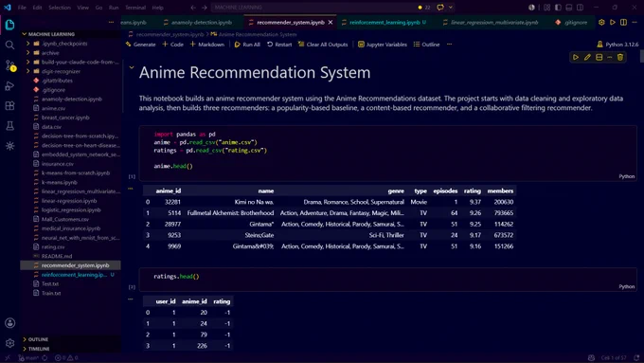The image size is (644, 363).
Task: Open the Extensions view
Action: point(9,105)
